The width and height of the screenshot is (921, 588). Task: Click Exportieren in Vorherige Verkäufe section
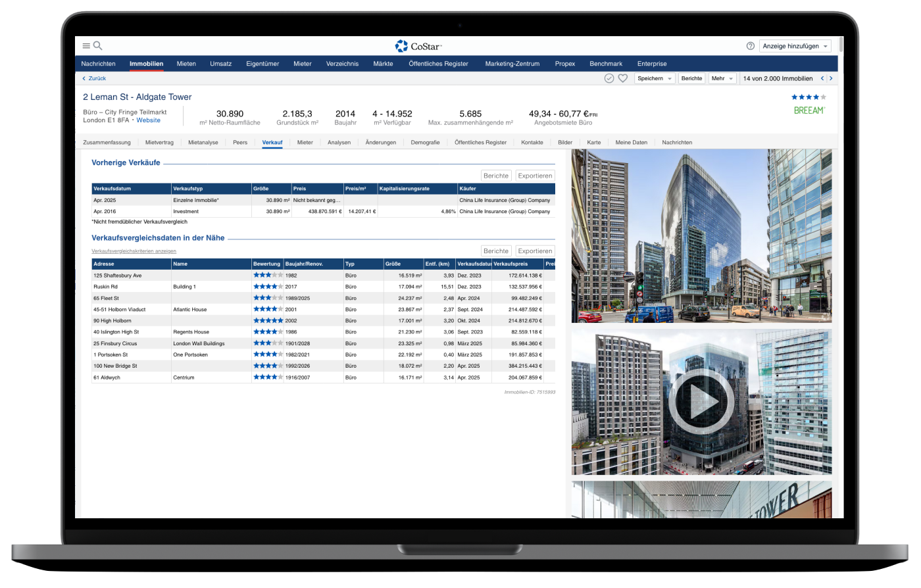[534, 176]
